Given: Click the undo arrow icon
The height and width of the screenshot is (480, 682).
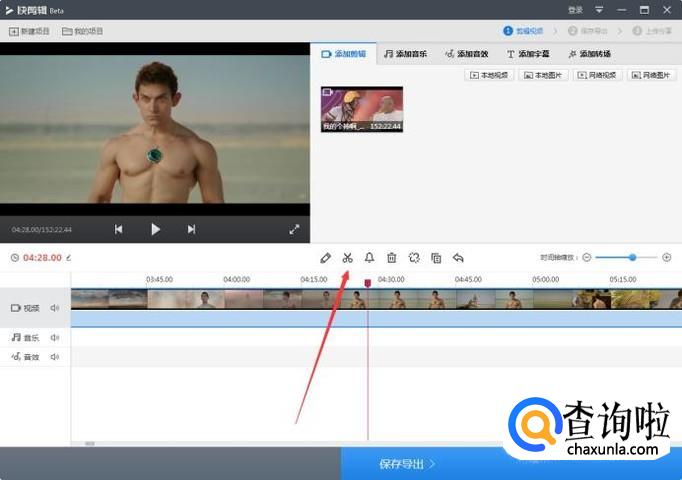Looking at the screenshot, I should point(458,258).
